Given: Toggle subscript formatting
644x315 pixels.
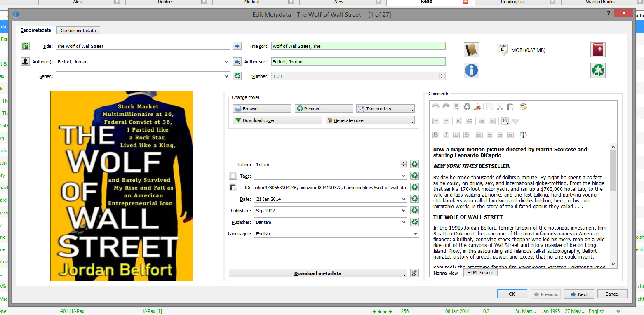Looking at the screenshot, I should tap(469, 121).
